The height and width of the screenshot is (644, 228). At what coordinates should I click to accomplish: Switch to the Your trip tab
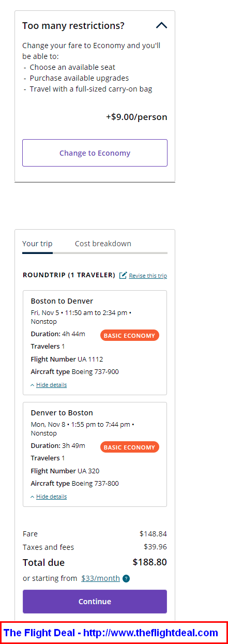tap(37, 244)
